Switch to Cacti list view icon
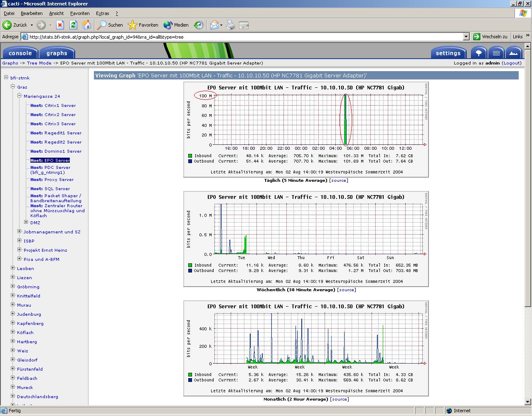The height and width of the screenshot is (416, 532). [x=496, y=53]
